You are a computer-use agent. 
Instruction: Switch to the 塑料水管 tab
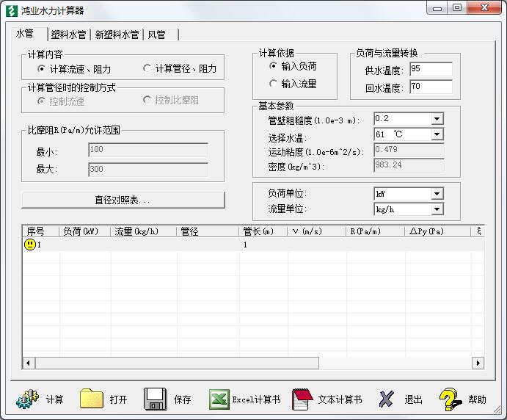pyautogui.click(x=68, y=35)
